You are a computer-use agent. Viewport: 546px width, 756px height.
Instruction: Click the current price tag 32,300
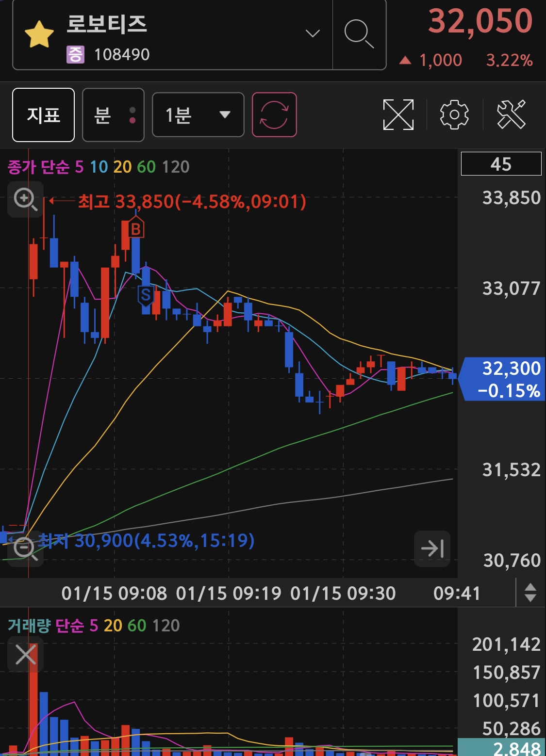[502, 379]
